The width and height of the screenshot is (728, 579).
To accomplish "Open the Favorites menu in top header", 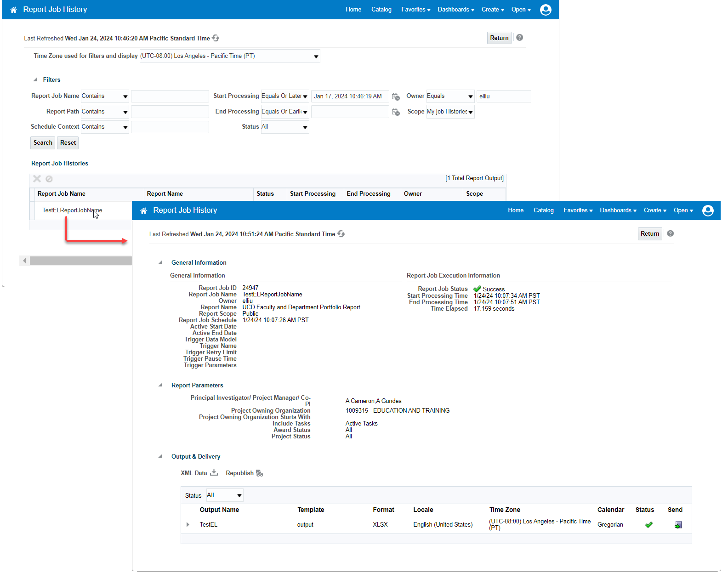I will coord(415,10).
